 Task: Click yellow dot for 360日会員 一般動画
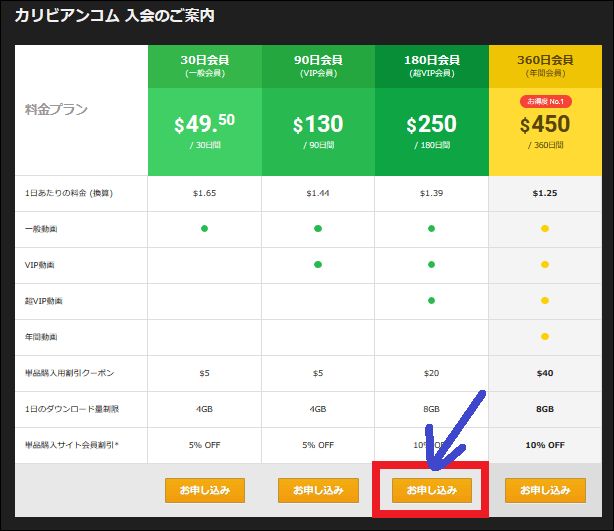[x=545, y=229]
